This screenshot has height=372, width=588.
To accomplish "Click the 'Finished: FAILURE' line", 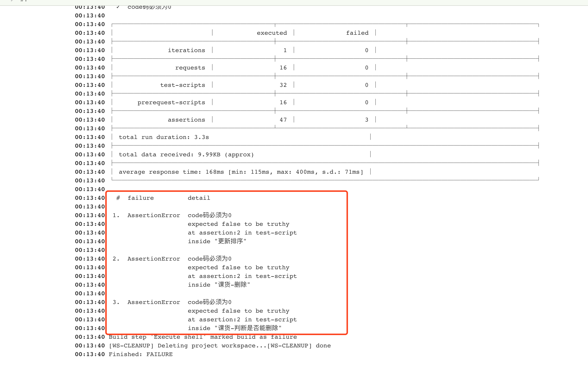I will tap(140, 354).
